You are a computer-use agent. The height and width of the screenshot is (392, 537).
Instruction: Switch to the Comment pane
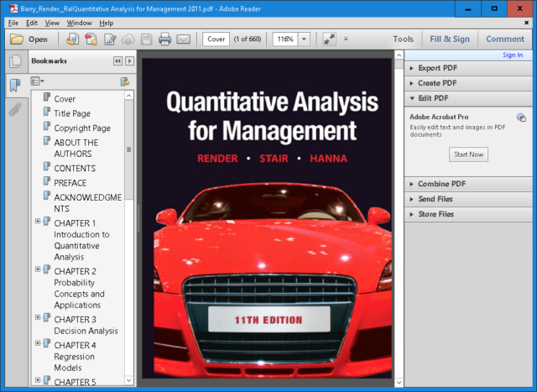[505, 39]
